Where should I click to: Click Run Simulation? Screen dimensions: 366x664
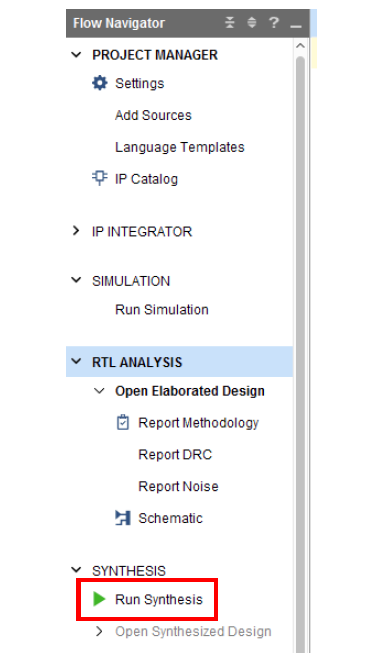pyautogui.click(x=162, y=309)
